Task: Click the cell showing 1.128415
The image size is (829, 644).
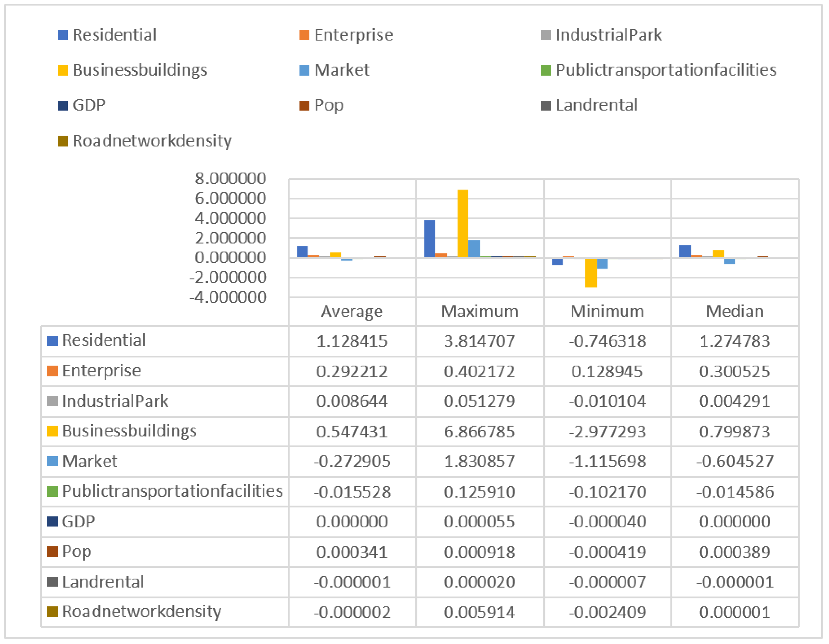Action: point(352,341)
